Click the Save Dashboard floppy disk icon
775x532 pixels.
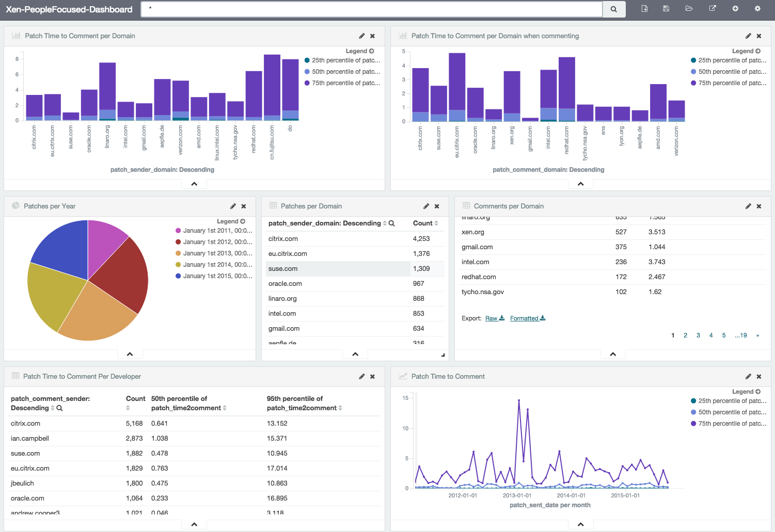(x=666, y=9)
